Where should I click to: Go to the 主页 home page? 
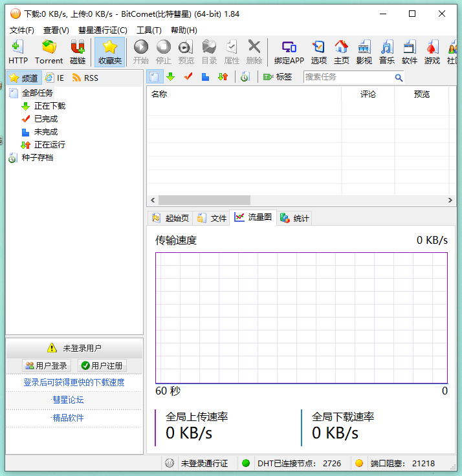[342, 52]
